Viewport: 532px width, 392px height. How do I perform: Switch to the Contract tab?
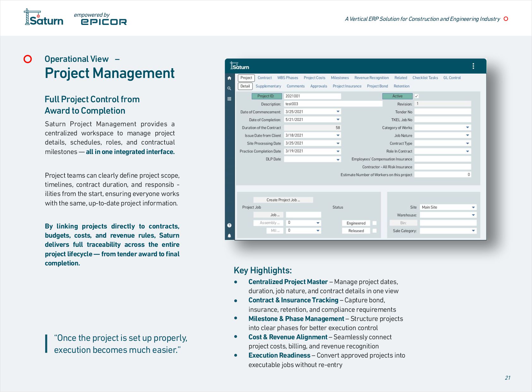(x=265, y=78)
